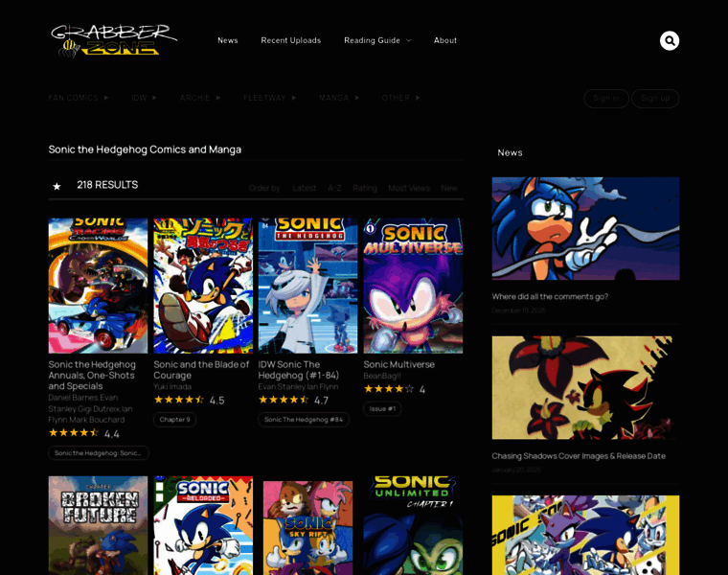Expand the MANGA category menu
728x575 pixels.
[x=339, y=98]
